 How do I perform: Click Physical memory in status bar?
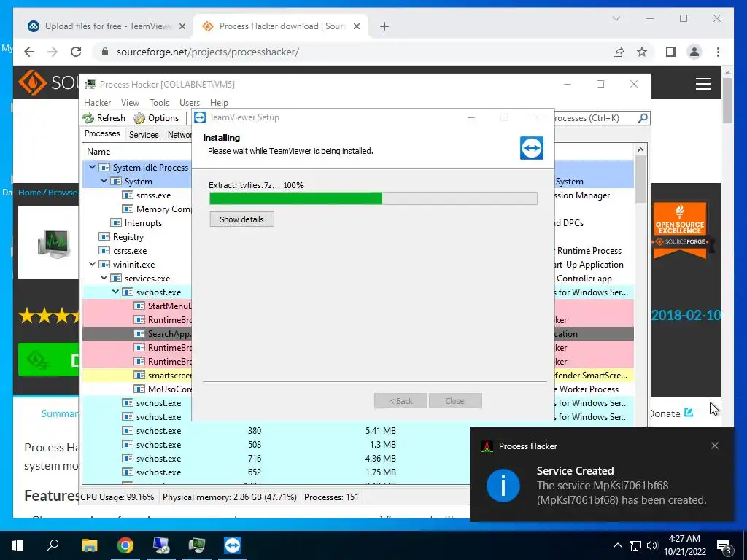(x=230, y=497)
